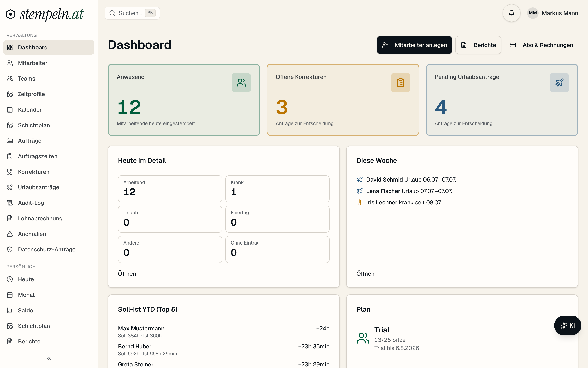Click the Auftragszeiten clipboard icon

click(x=10, y=156)
